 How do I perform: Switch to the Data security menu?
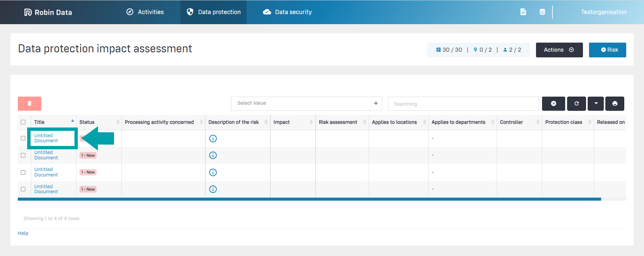[x=287, y=12]
